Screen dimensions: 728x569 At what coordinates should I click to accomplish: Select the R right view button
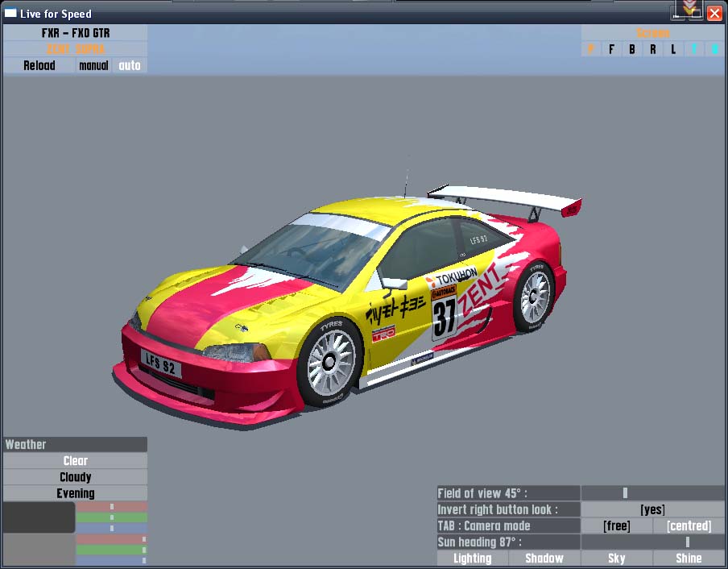(653, 49)
